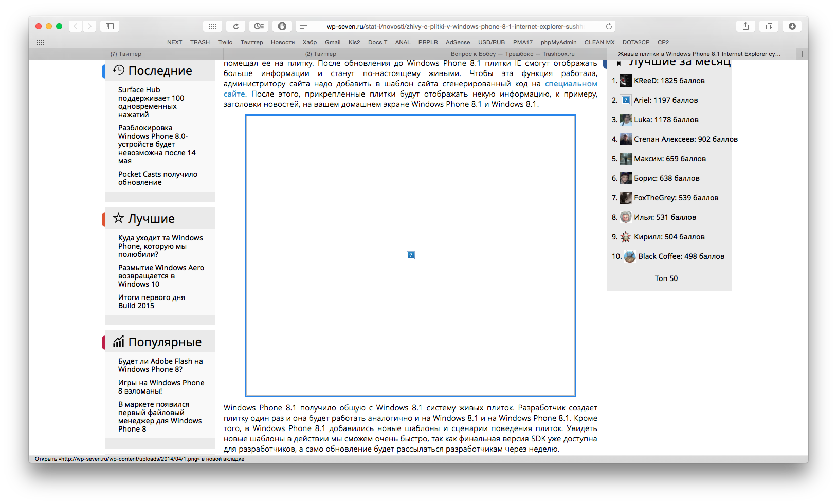Image resolution: width=837 pixels, height=504 pixels.
Task: Click the favorites bar grid icon
Action: [41, 42]
